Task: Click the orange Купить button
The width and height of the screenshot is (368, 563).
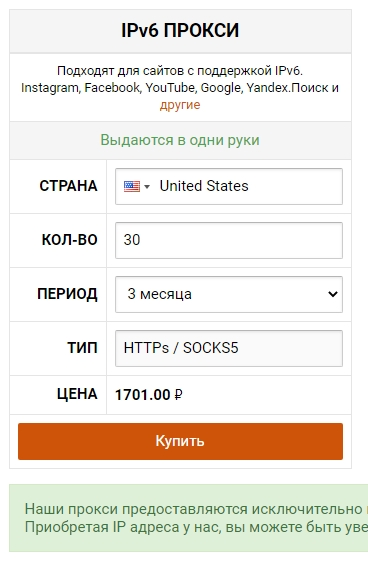Action: point(180,441)
